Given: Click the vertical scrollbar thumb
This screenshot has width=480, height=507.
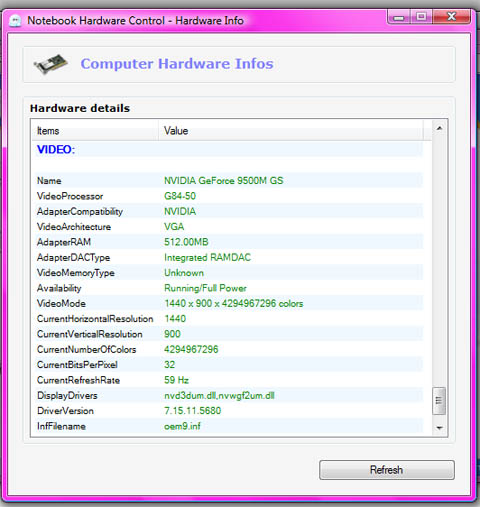Looking at the screenshot, I should coord(439,401).
